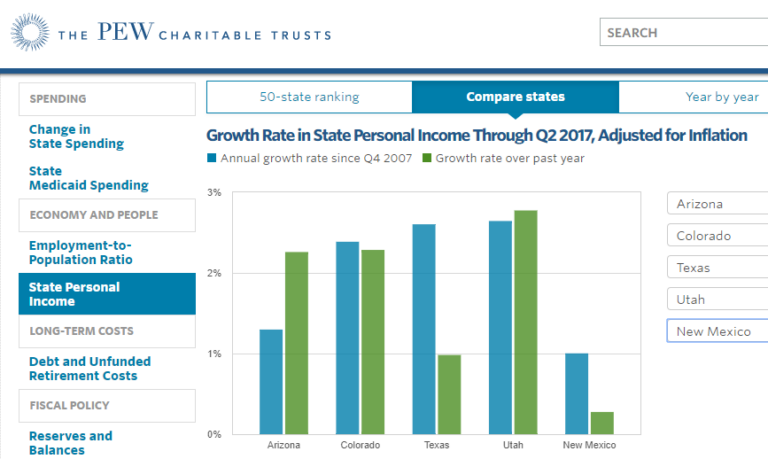Select the Compare states tab
This screenshot has width=768, height=459.
tap(515, 97)
